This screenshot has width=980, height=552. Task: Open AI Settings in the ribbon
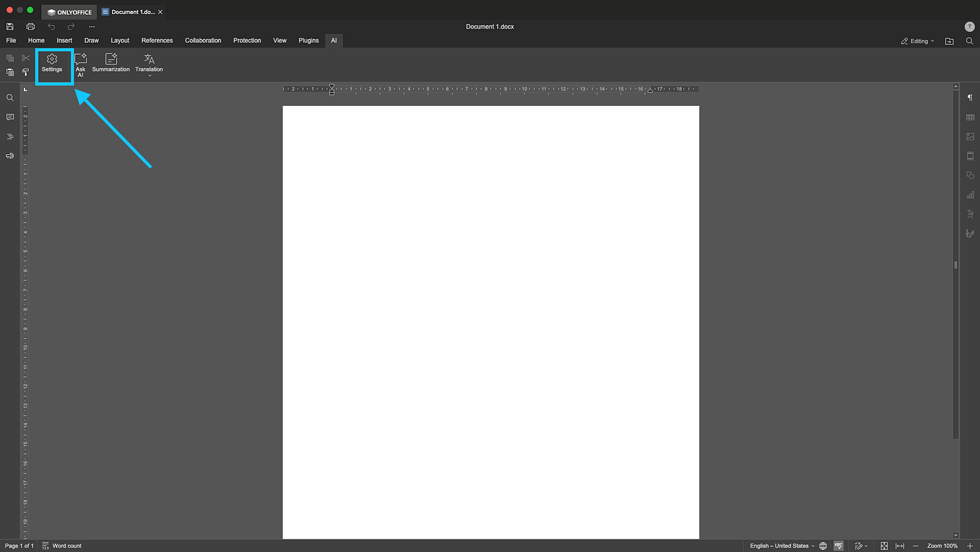click(x=52, y=63)
